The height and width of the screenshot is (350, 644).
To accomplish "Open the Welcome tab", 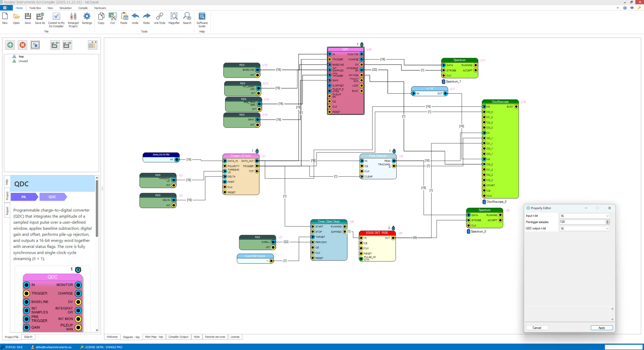I will [x=112, y=337].
